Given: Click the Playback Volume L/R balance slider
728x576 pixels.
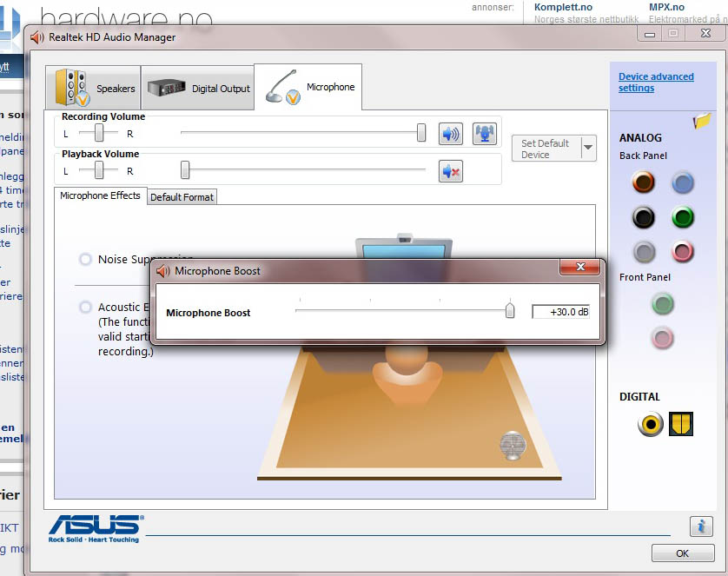Looking at the screenshot, I should tap(99, 170).
